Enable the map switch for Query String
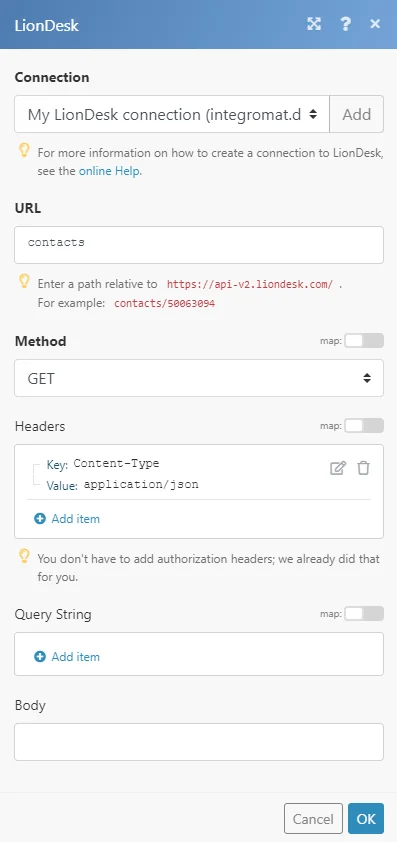The width and height of the screenshot is (397, 842). click(364, 613)
